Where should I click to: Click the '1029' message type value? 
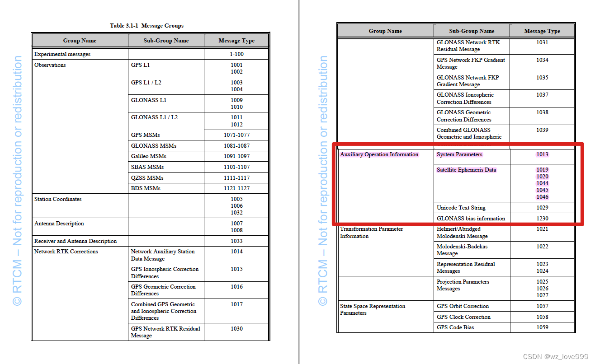pyautogui.click(x=542, y=208)
